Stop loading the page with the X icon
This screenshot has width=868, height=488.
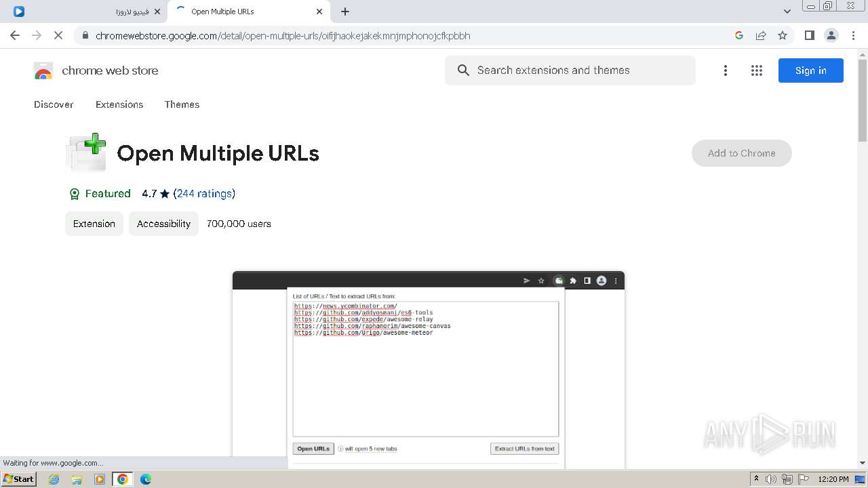point(58,35)
